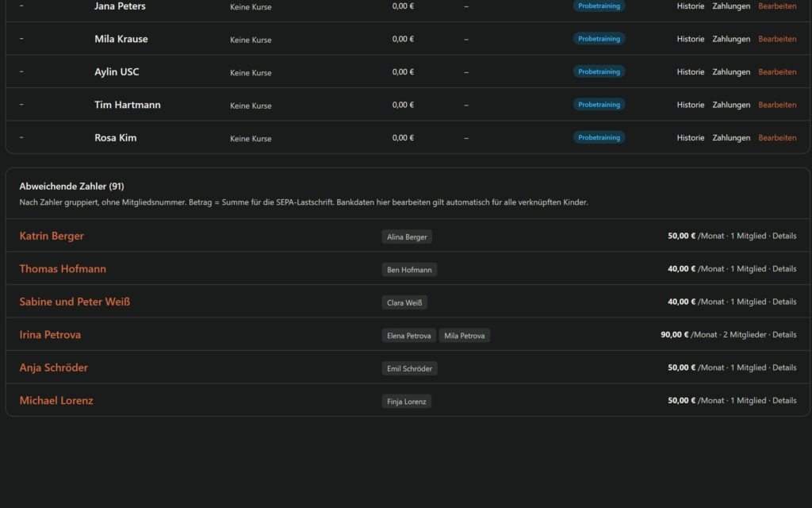
Task: Click the Emil Schröder member chip
Action: [410, 368]
